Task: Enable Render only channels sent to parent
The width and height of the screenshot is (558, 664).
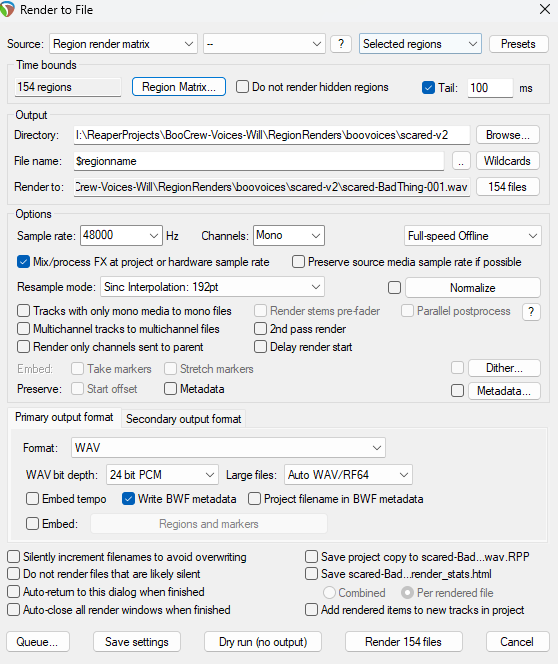Action: point(23,347)
